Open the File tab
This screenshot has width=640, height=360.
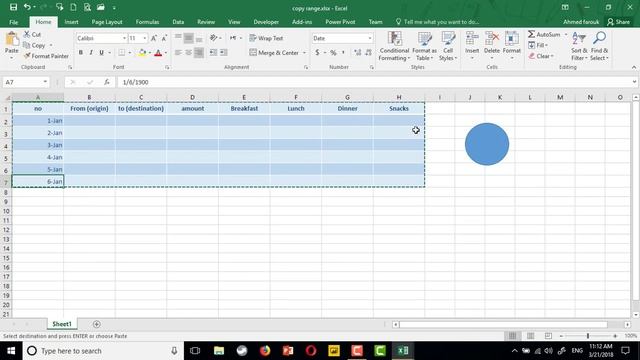13,22
